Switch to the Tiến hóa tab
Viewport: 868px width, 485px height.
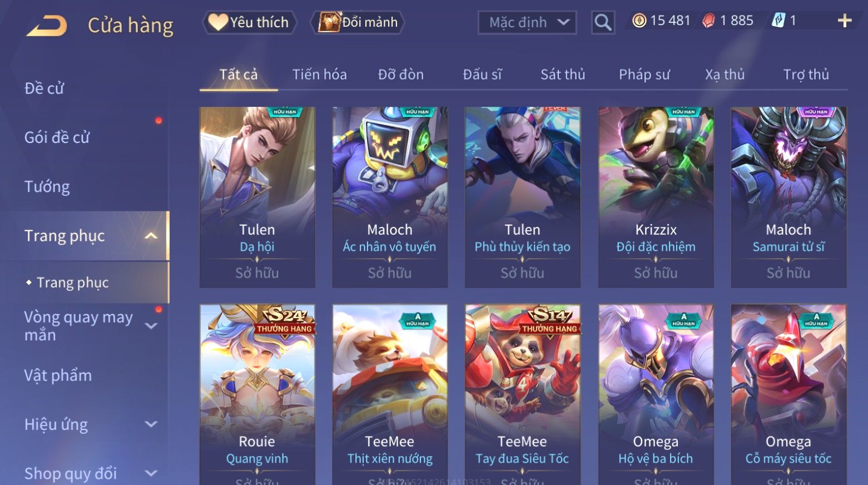(320, 75)
